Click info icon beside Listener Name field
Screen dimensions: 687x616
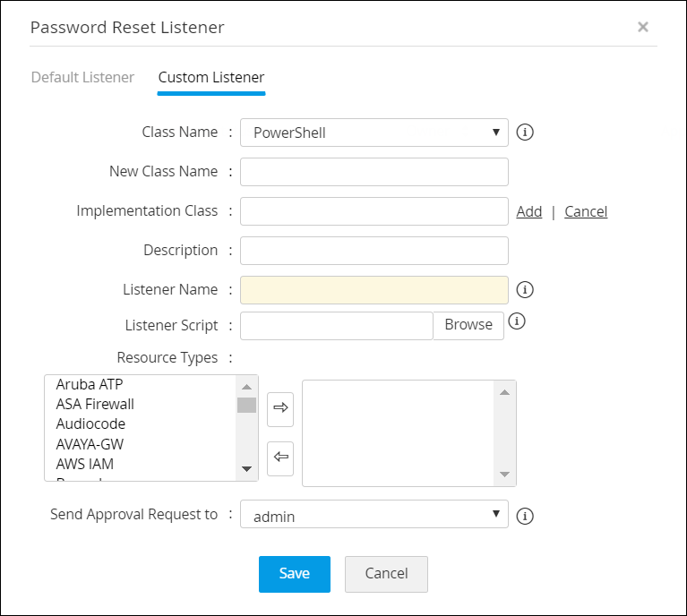point(526,290)
